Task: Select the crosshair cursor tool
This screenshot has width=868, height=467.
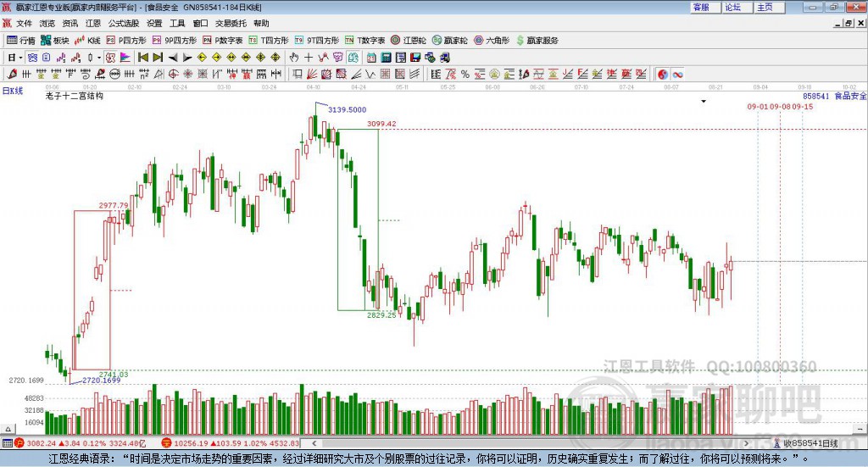Action: 309,58
